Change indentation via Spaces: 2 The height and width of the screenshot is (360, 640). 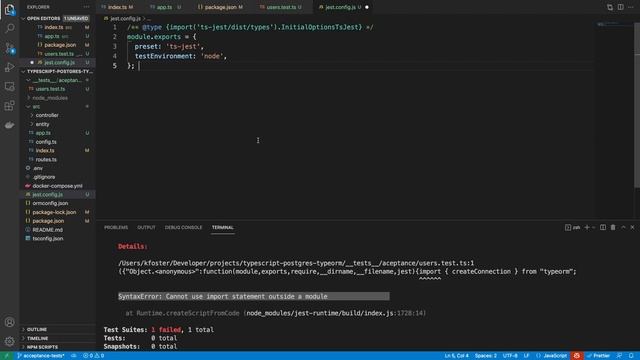pyautogui.click(x=486, y=356)
